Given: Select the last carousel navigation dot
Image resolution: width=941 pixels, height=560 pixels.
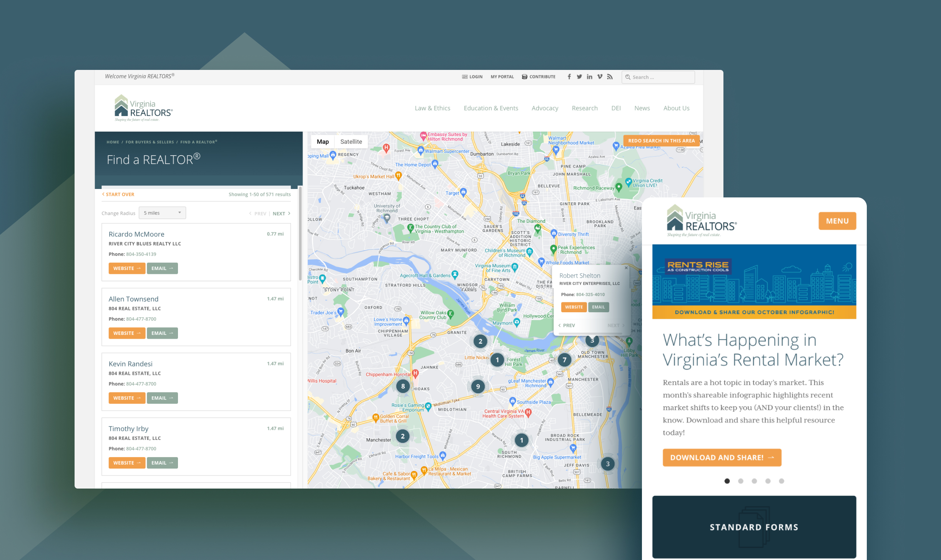Looking at the screenshot, I should click(781, 481).
